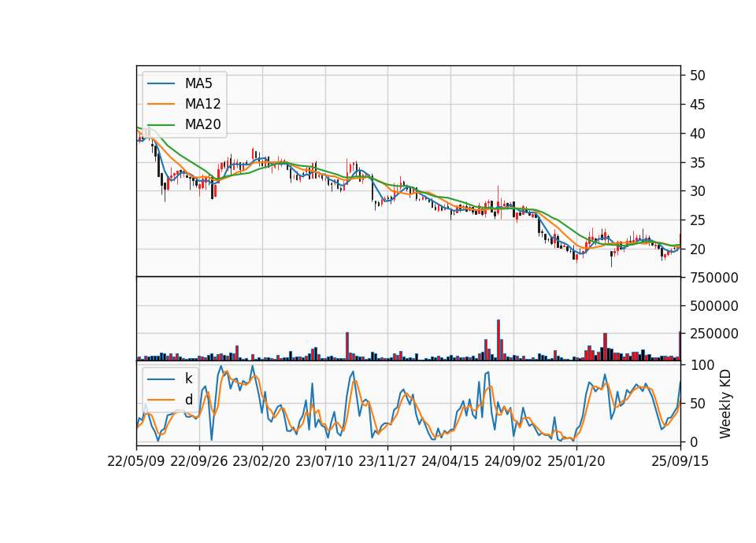Screen dimensions: 756x543
Task: Click the MA12 legend label
Action: click(202, 104)
